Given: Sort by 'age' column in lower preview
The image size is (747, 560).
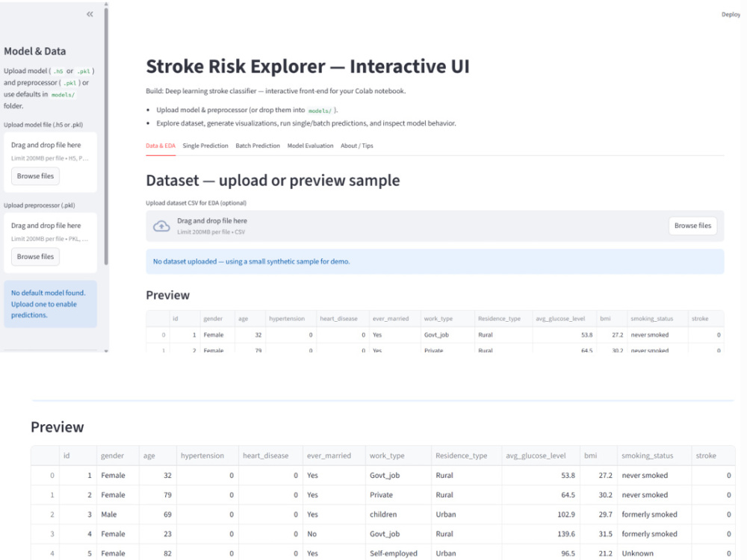Looking at the screenshot, I should click(x=158, y=455).
